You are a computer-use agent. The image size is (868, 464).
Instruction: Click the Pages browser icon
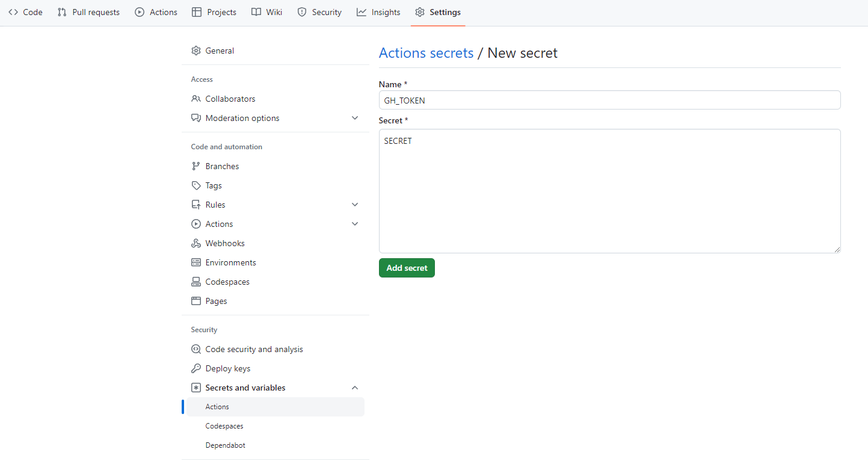196,301
